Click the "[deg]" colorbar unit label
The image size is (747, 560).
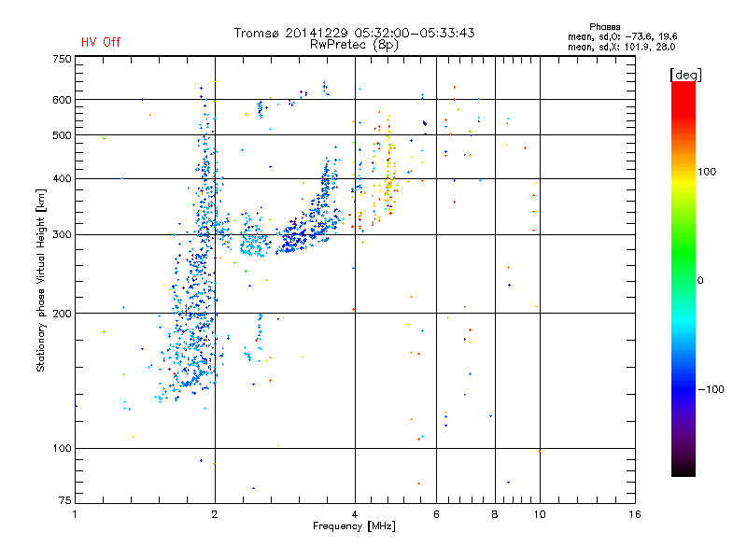point(685,75)
